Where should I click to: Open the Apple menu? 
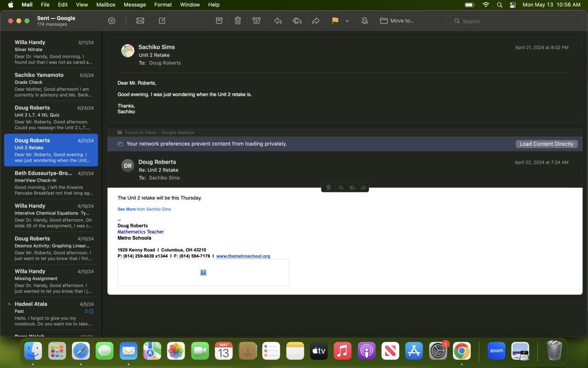(11, 5)
